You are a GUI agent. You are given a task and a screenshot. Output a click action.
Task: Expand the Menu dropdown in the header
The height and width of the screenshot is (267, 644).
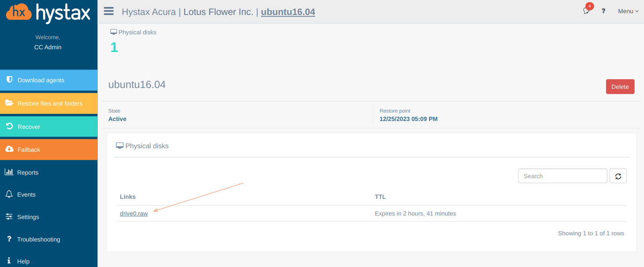628,11
